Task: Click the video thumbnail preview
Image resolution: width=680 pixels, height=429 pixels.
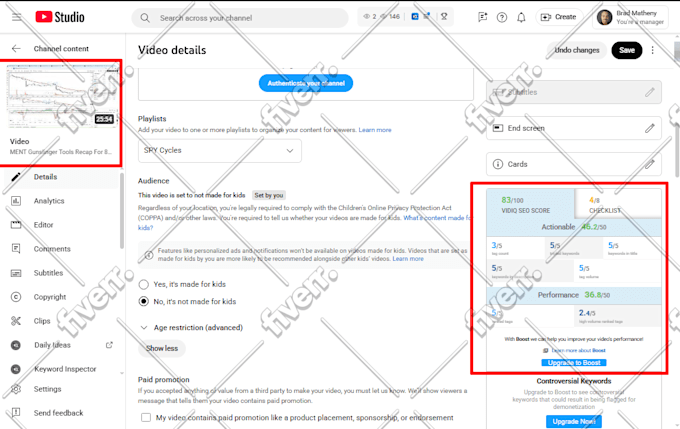Action: (63, 96)
